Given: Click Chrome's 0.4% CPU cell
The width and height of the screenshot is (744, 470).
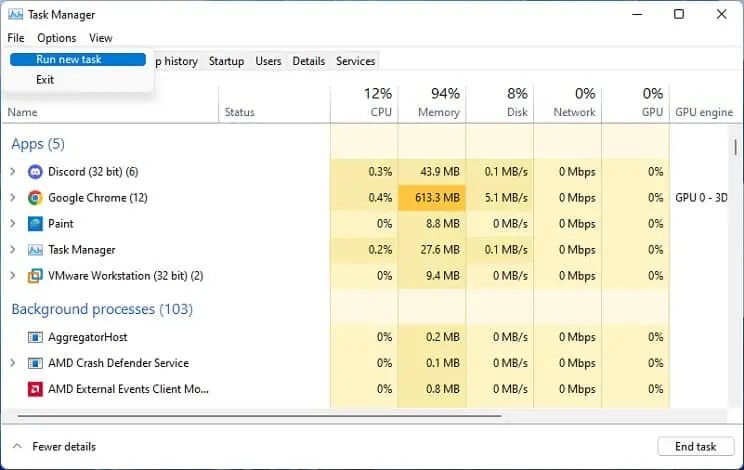Looking at the screenshot, I should click(x=364, y=198).
